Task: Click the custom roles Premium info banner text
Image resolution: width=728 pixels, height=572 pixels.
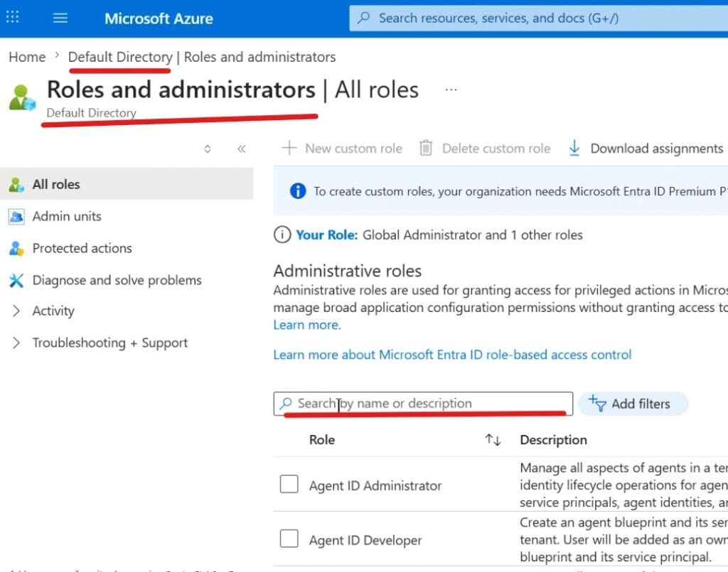Action: [520, 191]
